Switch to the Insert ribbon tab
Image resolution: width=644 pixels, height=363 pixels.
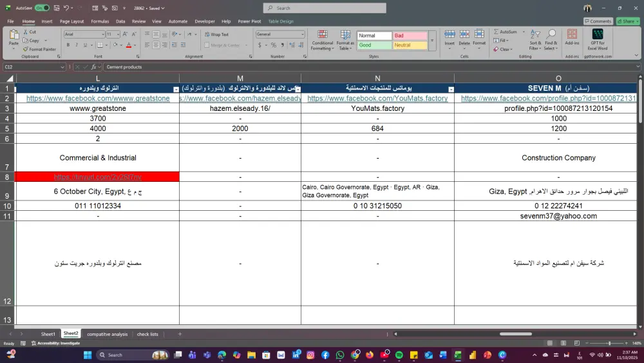pyautogui.click(x=47, y=21)
